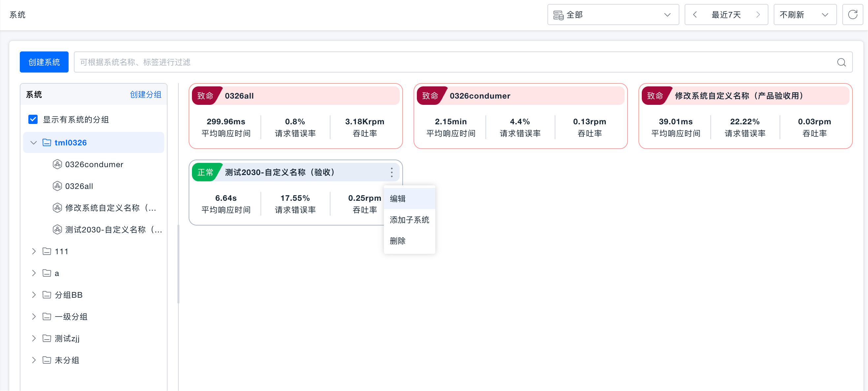The height and width of the screenshot is (391, 868).
Task: Collapse the tml0326 group
Action: pyautogui.click(x=34, y=142)
